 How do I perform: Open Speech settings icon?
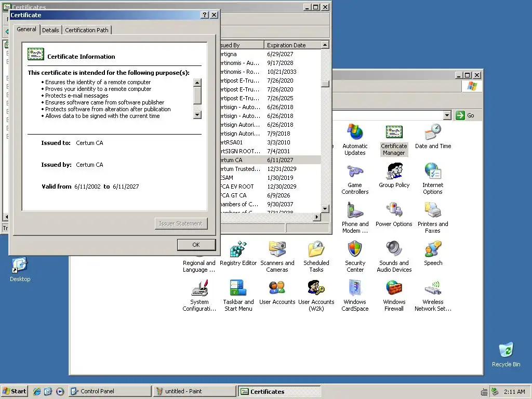click(433, 254)
